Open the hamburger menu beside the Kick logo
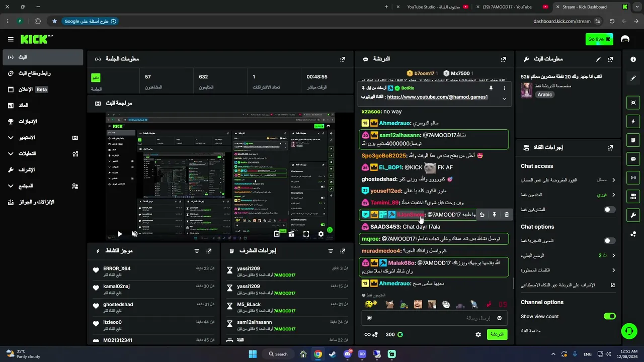Viewport: 644px width, 362px height. pyautogui.click(x=11, y=39)
